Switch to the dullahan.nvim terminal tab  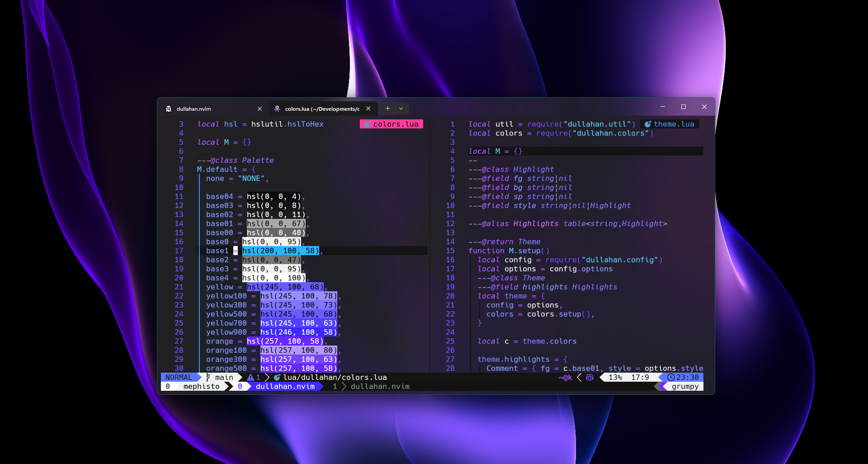click(214, 109)
